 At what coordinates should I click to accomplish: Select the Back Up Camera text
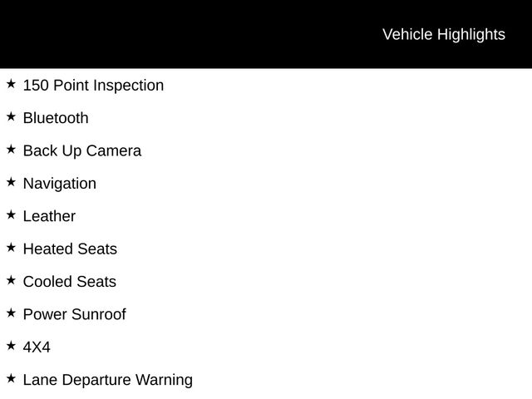(x=82, y=150)
